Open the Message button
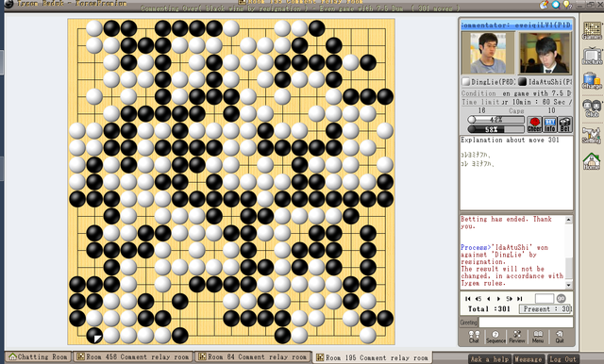Viewport: 604px width, 364px height. coord(528,359)
